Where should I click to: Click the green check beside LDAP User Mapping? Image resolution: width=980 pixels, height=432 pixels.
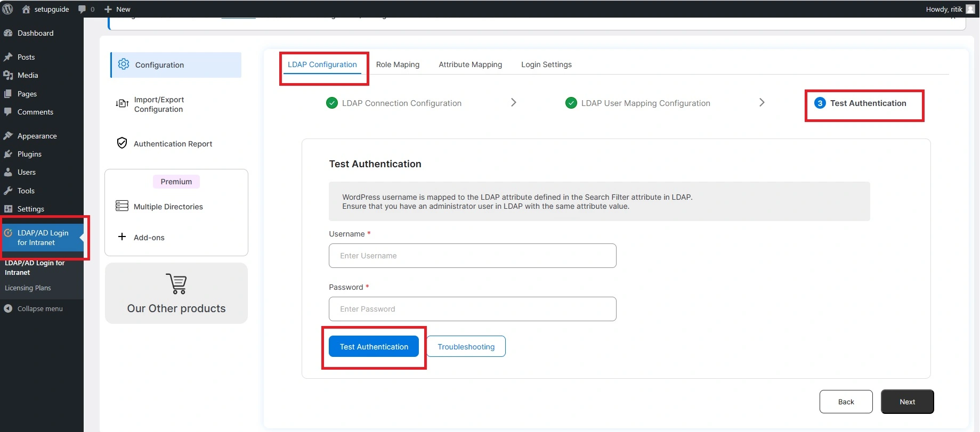571,103
